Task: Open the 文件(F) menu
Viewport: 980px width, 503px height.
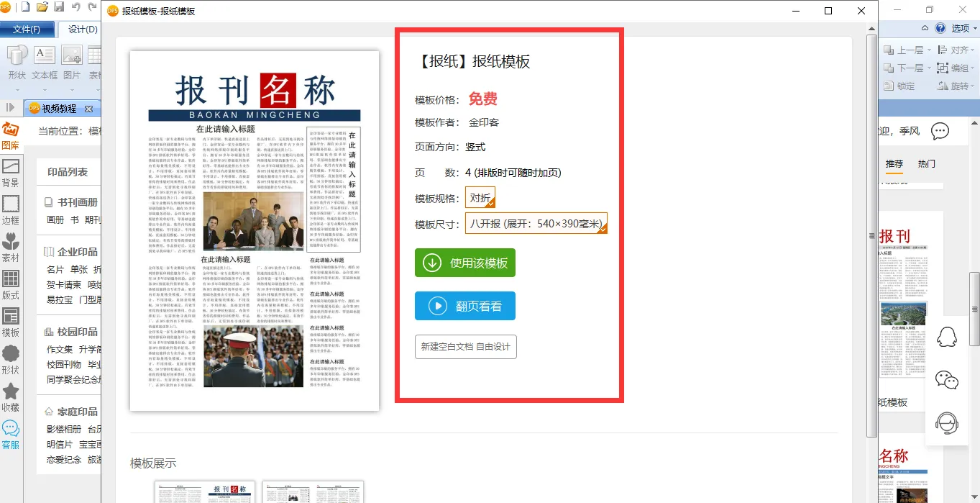Action: pos(27,29)
